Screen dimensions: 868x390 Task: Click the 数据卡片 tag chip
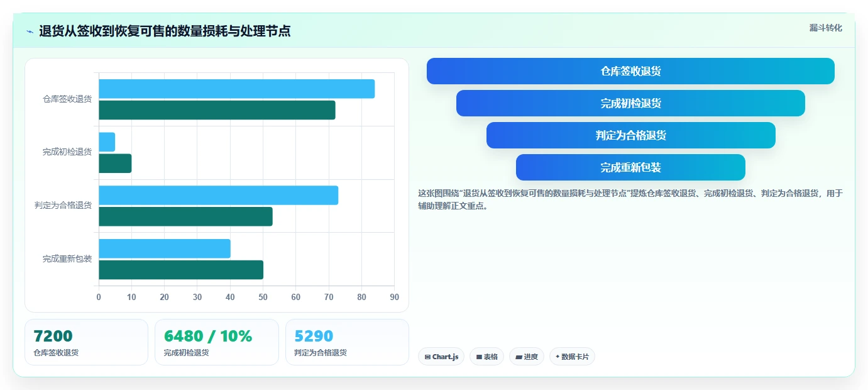click(572, 357)
